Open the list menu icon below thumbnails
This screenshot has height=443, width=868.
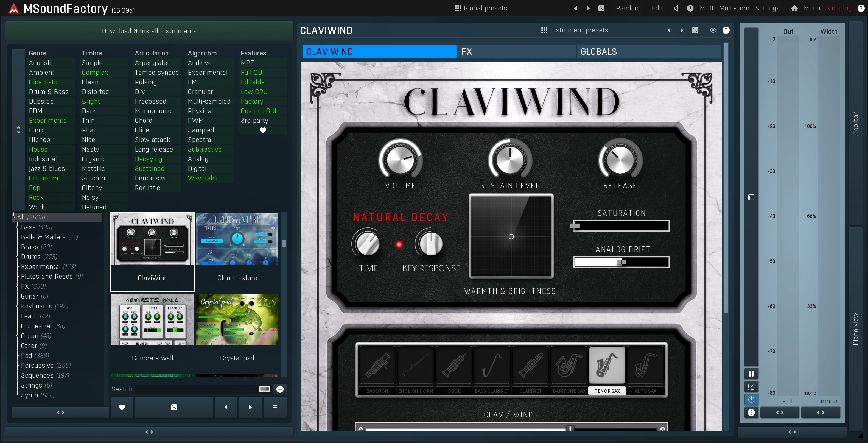tap(275, 407)
